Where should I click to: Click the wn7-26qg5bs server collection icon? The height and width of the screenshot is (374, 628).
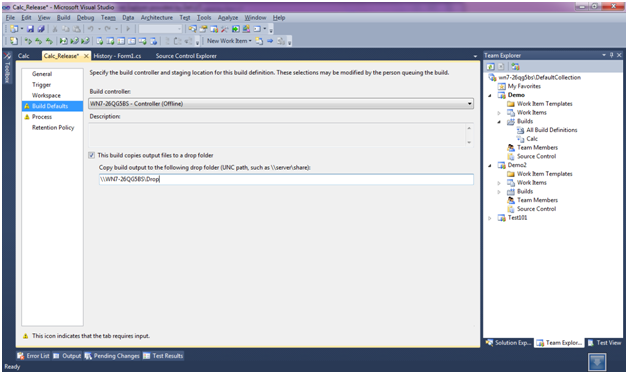click(493, 77)
